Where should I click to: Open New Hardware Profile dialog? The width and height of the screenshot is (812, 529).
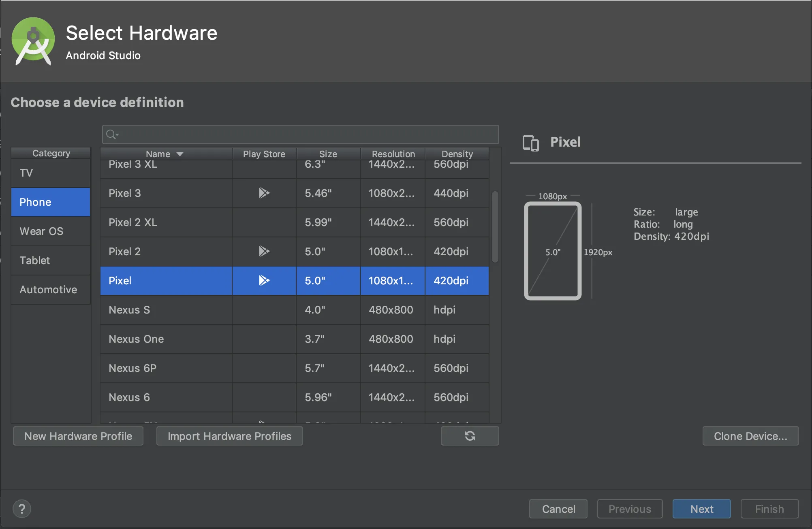pos(78,436)
